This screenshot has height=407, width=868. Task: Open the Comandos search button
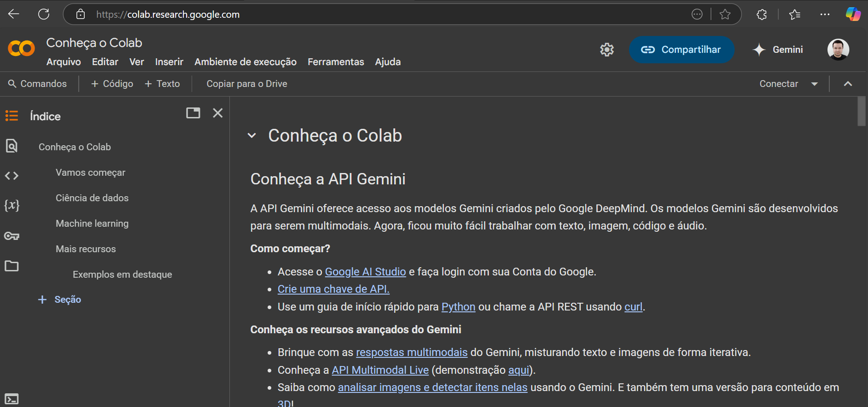point(37,84)
